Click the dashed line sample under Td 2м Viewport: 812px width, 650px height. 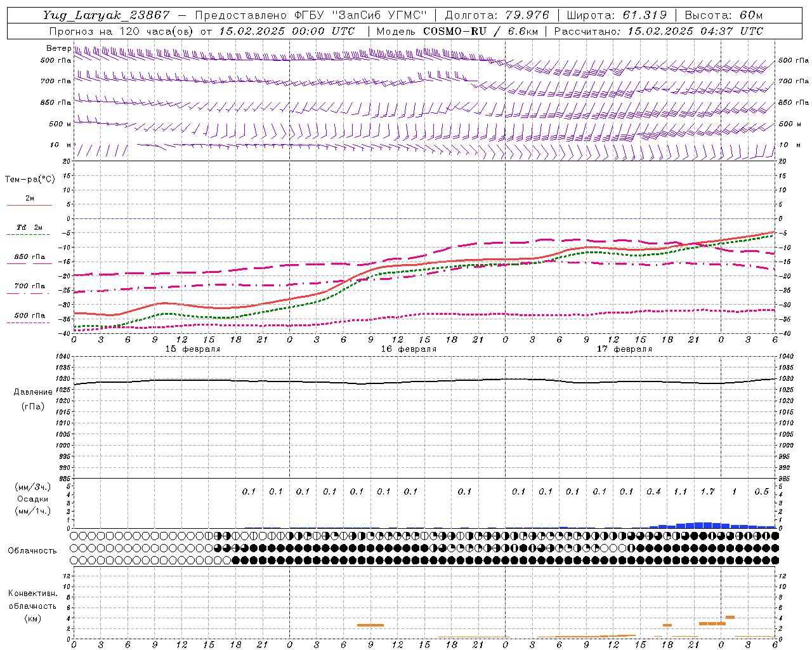point(28,235)
